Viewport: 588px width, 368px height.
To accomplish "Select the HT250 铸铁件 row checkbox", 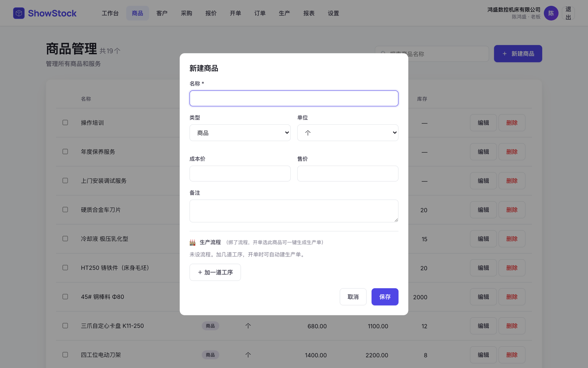I will click(x=65, y=268).
